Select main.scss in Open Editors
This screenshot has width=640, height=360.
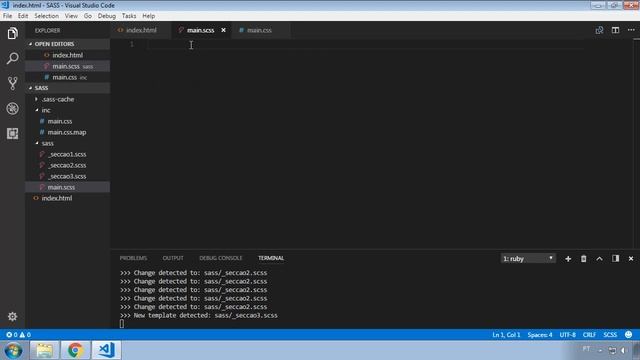point(67,66)
